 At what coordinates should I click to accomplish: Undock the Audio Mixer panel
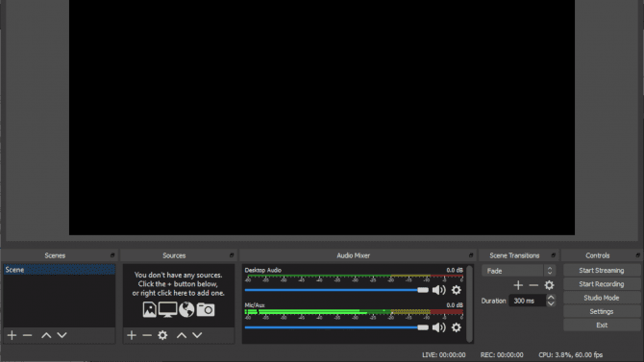pos(471,255)
